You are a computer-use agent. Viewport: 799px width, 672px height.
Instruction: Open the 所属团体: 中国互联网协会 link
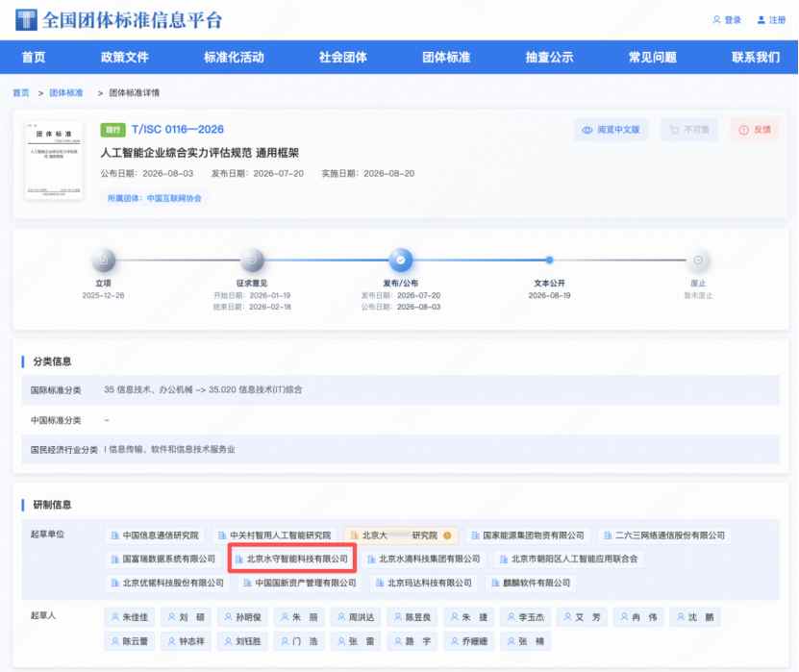154,198
